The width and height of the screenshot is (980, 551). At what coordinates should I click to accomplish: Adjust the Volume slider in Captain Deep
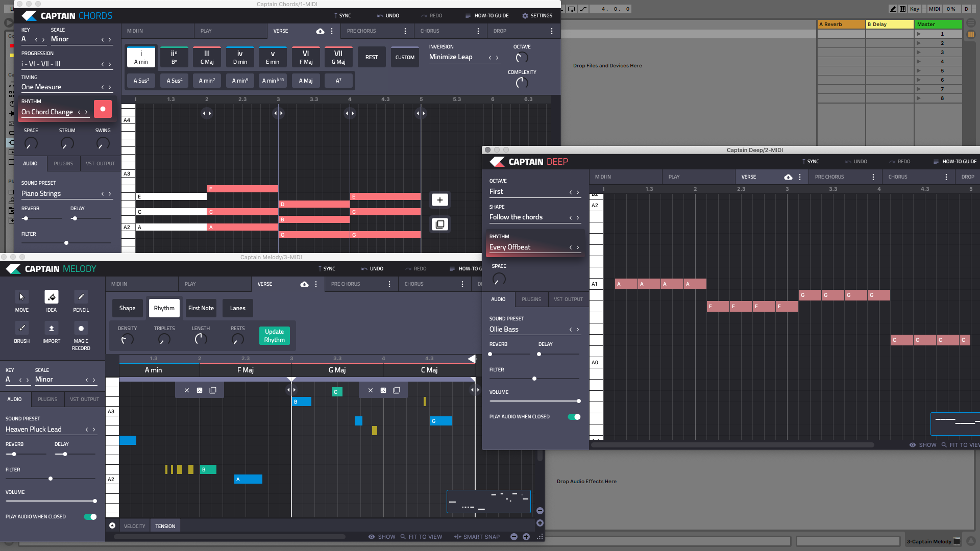point(534,401)
